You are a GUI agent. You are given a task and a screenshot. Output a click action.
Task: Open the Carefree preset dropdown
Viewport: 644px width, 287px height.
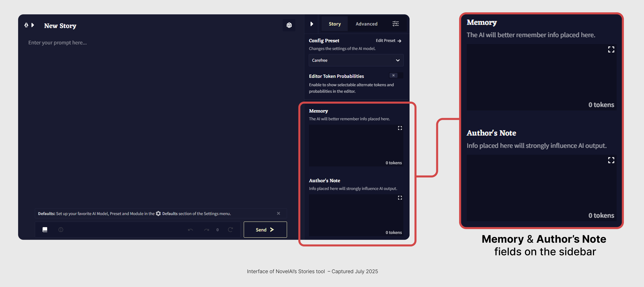(356, 60)
